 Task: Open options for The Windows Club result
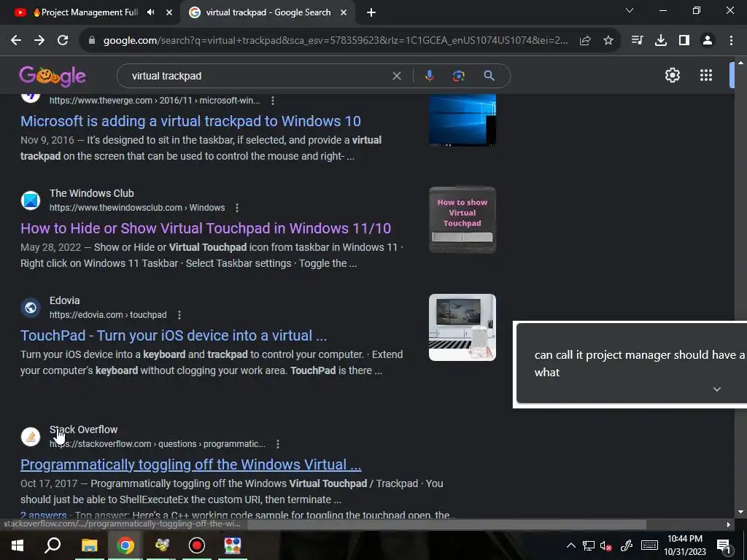tap(237, 208)
